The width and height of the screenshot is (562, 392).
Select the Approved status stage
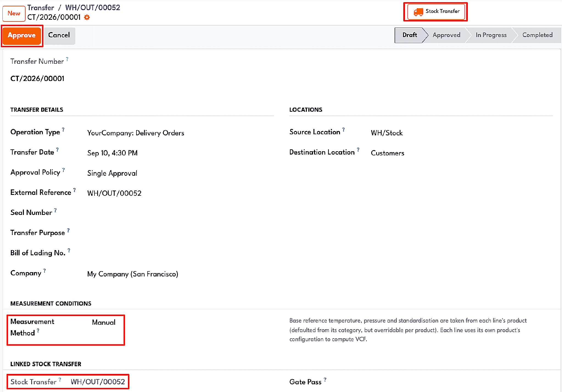[446, 35]
